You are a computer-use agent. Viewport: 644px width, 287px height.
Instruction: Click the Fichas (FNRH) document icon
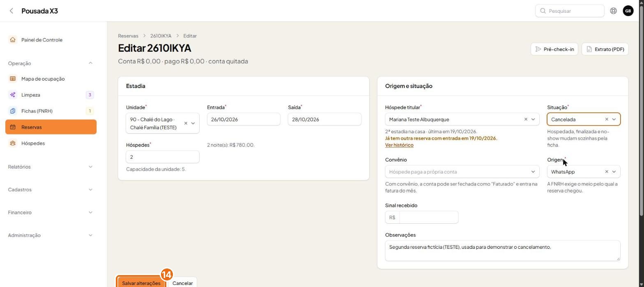click(x=13, y=111)
